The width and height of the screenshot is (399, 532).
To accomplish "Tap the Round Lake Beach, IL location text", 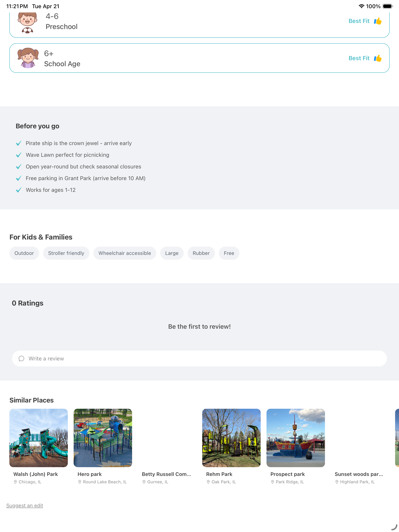I will point(105,482).
